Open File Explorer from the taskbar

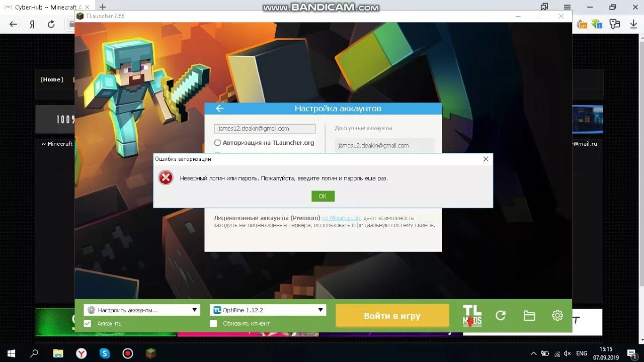point(58,353)
